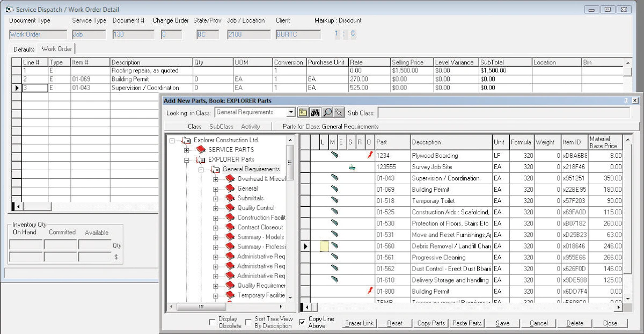
Task: Collapse the General Requirements node
Action: click(201, 170)
